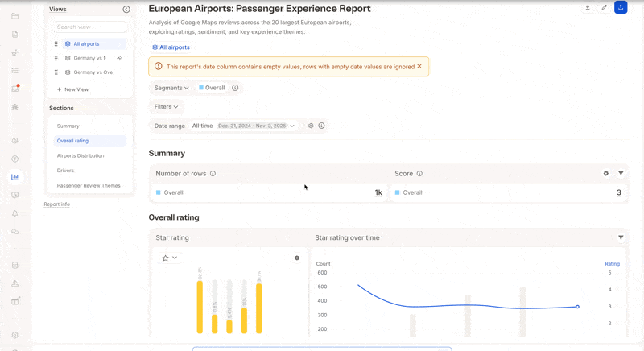The image size is (644, 351).
Task: Open date range settings gear icon
Action: [311, 126]
